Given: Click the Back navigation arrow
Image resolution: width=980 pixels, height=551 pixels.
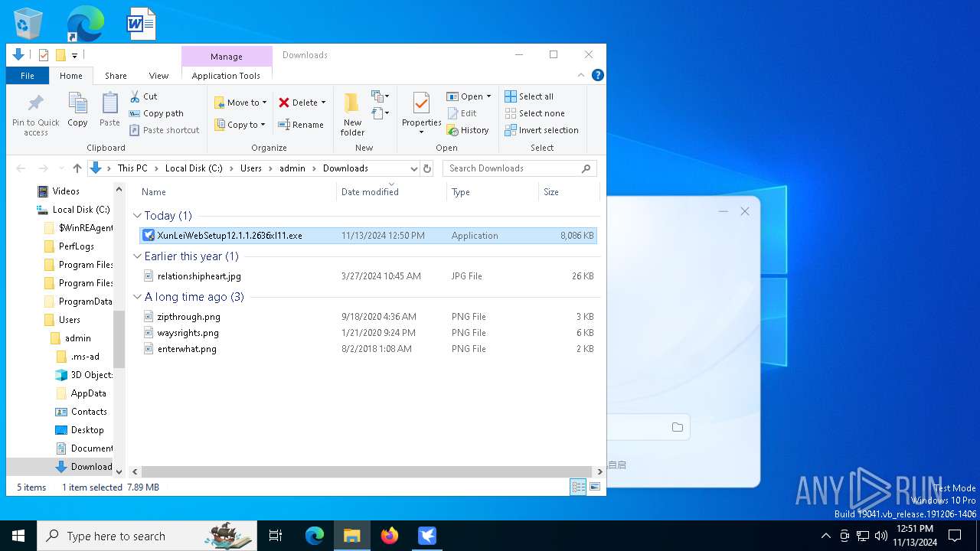Looking at the screenshot, I should [x=21, y=168].
